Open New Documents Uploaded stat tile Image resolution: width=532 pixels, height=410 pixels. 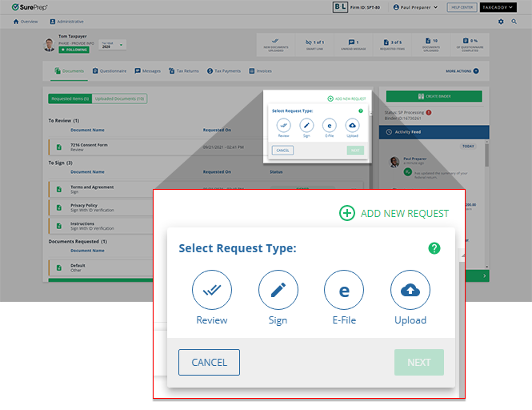276,45
